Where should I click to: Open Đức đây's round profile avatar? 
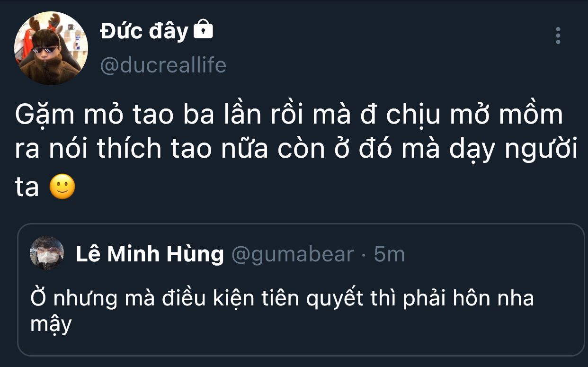coord(51,49)
